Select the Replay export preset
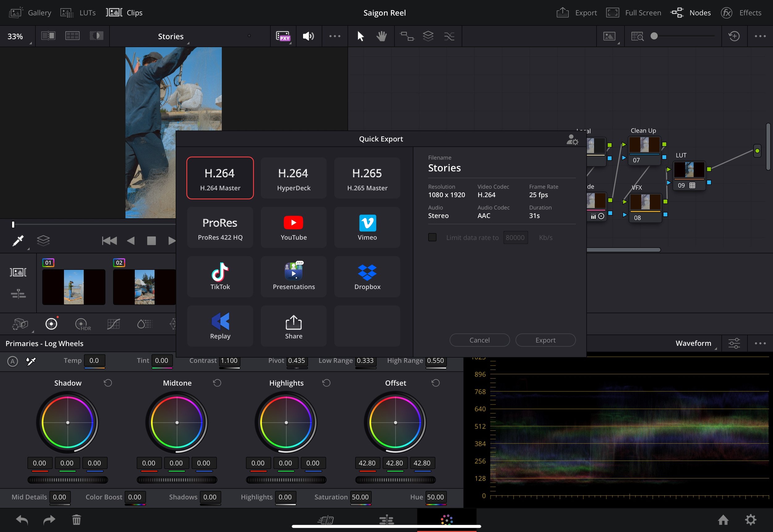The height and width of the screenshot is (532, 773). pos(220,326)
